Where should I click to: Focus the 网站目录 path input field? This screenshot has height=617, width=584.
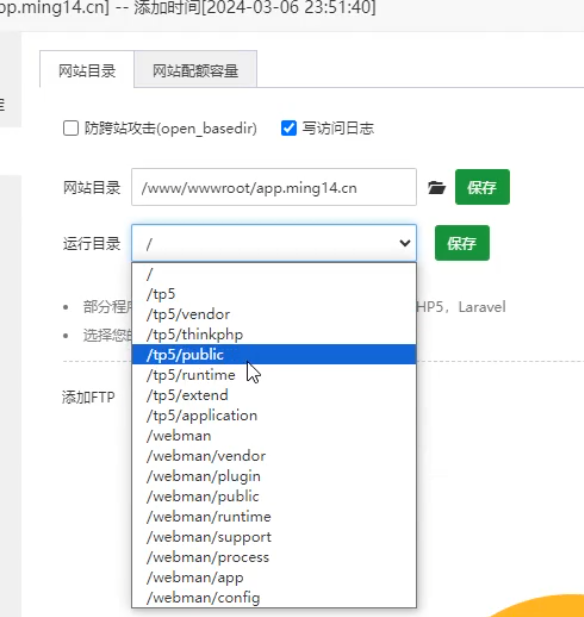pos(274,187)
